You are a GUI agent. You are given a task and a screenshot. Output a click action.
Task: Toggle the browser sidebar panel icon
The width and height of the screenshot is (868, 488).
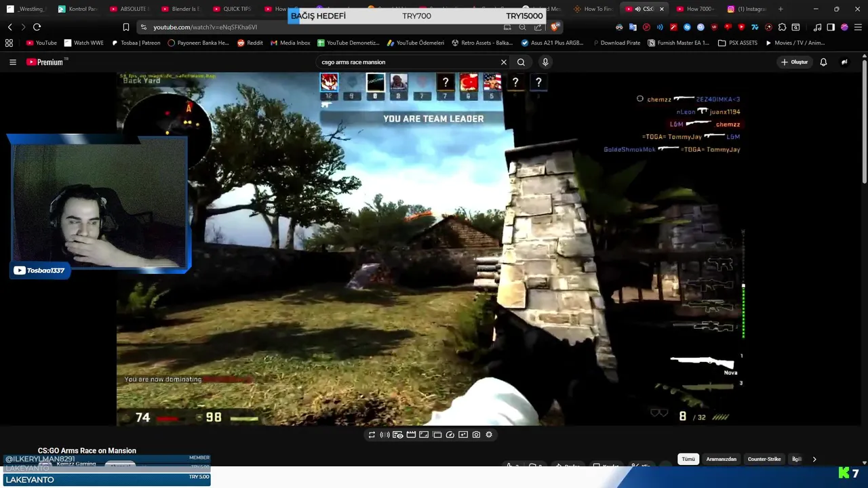point(831,27)
